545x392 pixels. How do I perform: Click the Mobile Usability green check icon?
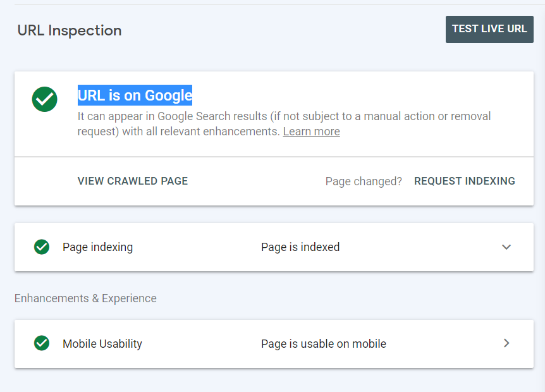[42, 343]
